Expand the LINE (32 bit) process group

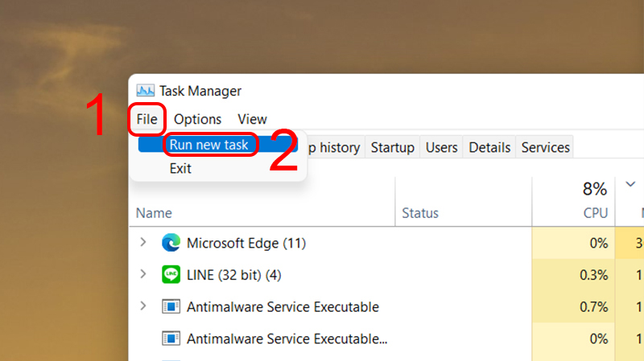[143, 275]
